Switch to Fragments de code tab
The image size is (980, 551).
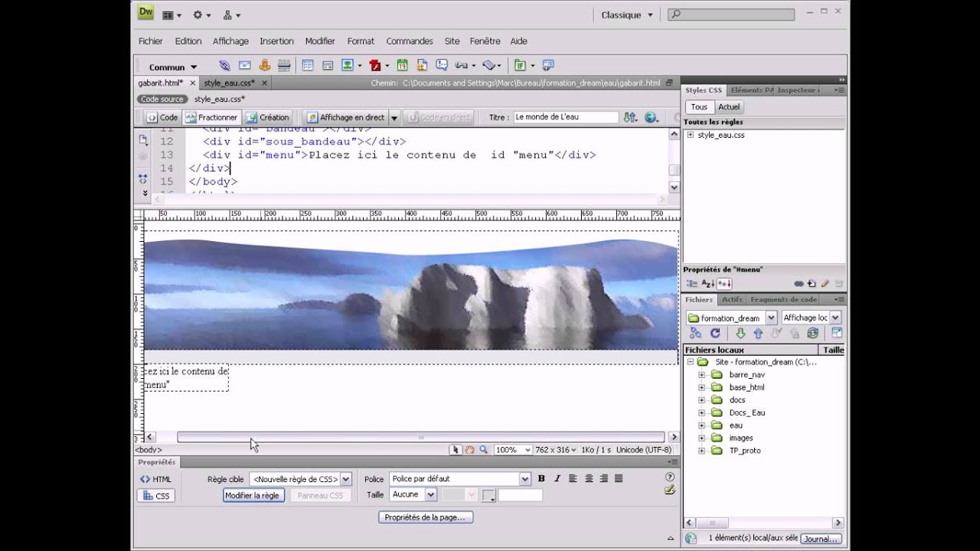(x=783, y=300)
